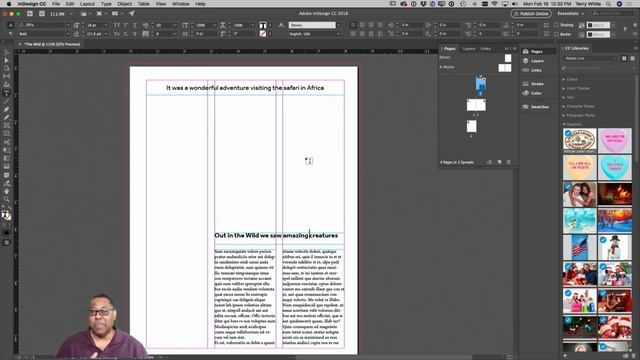This screenshot has height=360, width=640.
Task: Open the Object menu
Action: (x=124, y=4)
